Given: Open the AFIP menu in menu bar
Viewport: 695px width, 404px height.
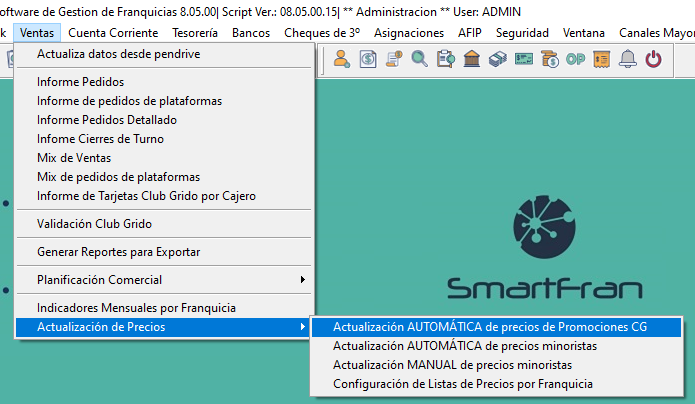Looking at the screenshot, I should click(x=469, y=33).
